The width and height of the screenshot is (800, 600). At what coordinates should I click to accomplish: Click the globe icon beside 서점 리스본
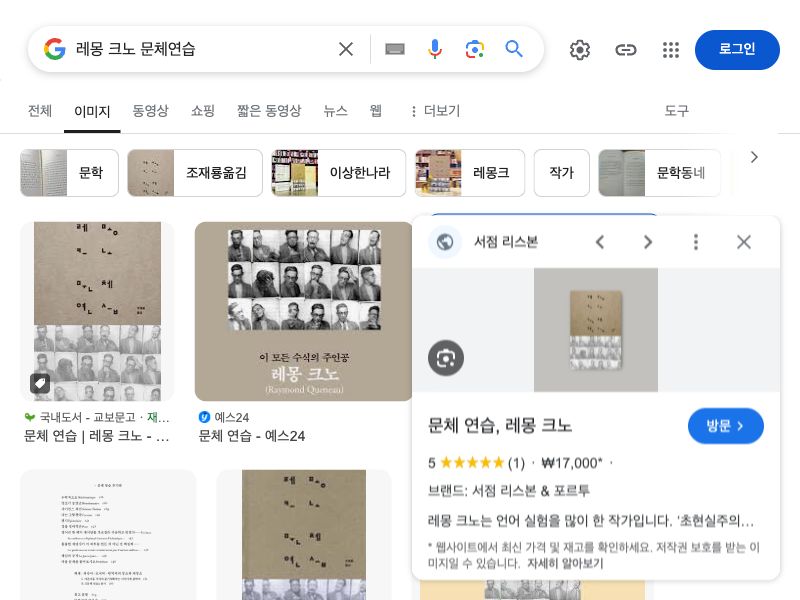[x=445, y=242]
